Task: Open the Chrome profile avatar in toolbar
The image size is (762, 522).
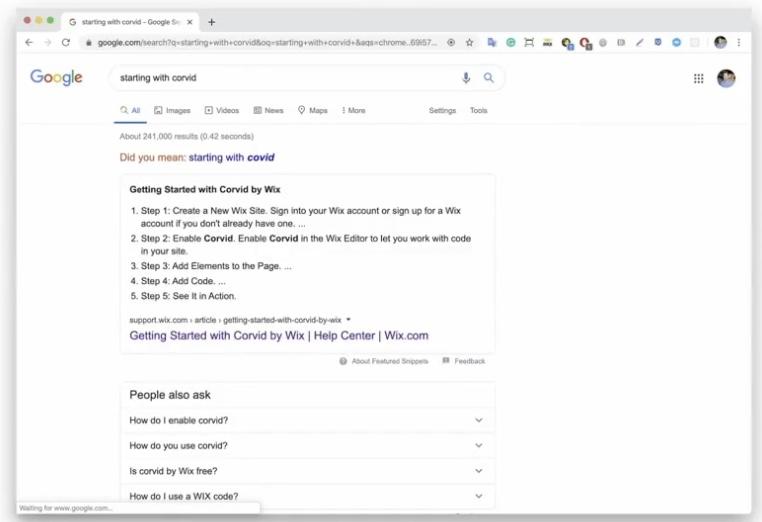Action: pyautogui.click(x=720, y=43)
